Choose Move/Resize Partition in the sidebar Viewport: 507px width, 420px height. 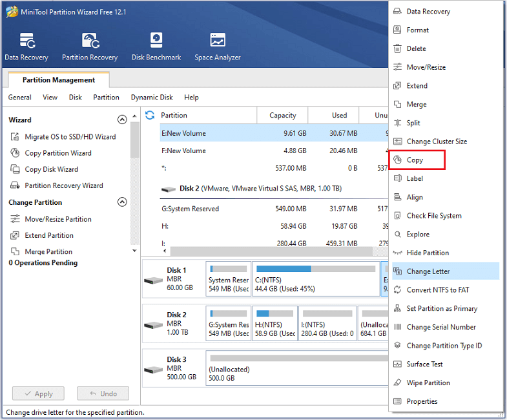coord(51,219)
